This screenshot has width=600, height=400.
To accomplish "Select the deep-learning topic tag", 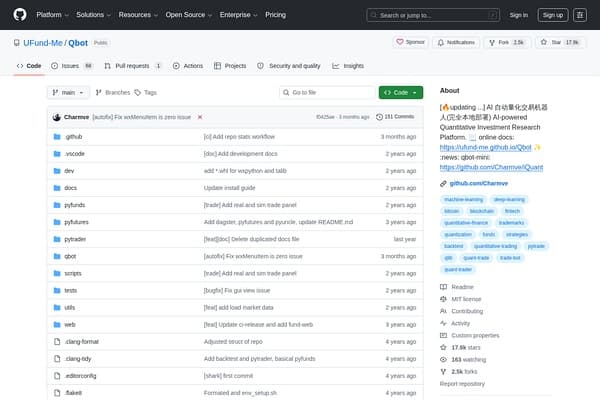I will pyautogui.click(x=509, y=199).
